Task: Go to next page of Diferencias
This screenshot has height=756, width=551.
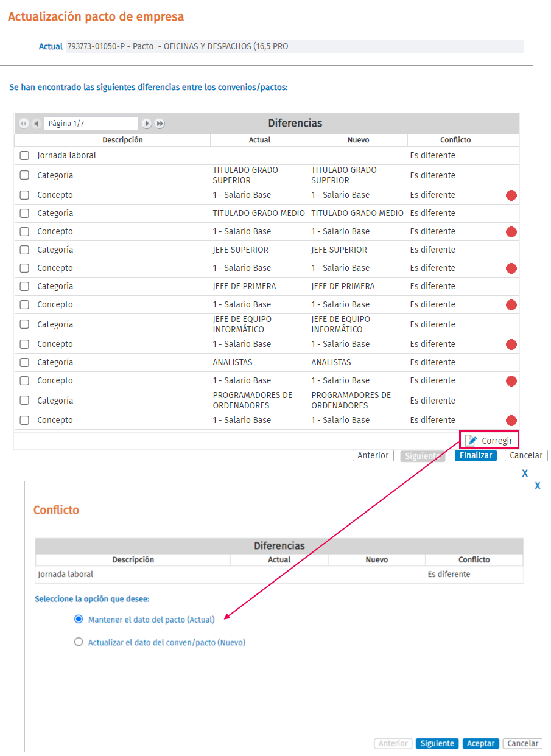Action: (x=147, y=124)
